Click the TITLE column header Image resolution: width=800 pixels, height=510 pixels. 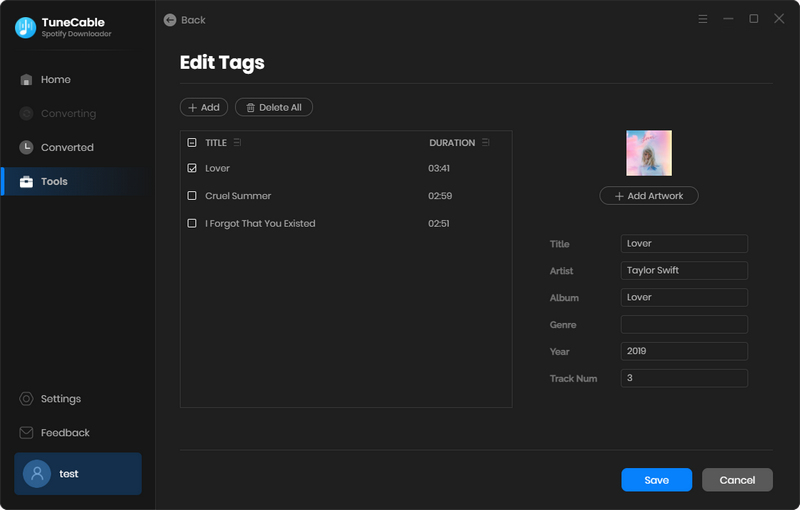[x=216, y=143]
